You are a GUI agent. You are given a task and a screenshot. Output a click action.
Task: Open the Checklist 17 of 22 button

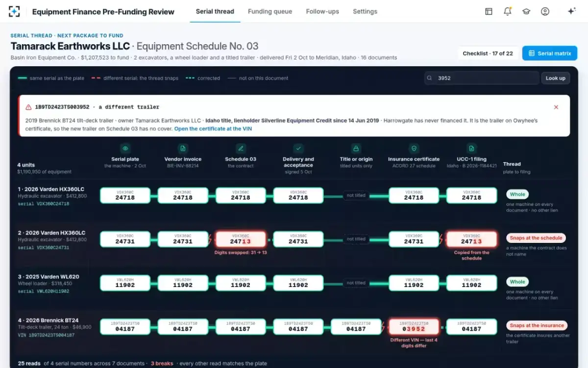point(488,53)
